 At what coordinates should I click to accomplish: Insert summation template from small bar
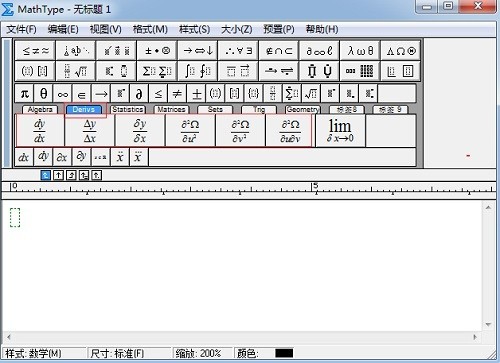click(292, 94)
